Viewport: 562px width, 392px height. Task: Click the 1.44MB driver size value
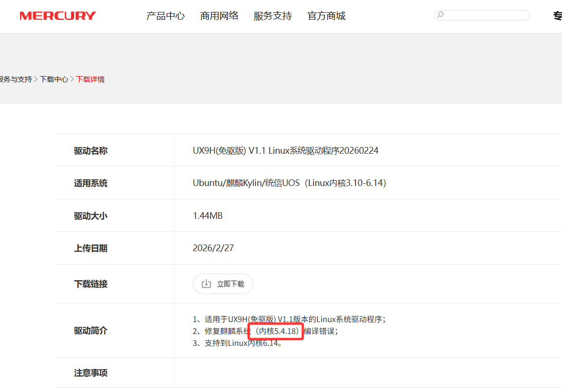pos(207,216)
